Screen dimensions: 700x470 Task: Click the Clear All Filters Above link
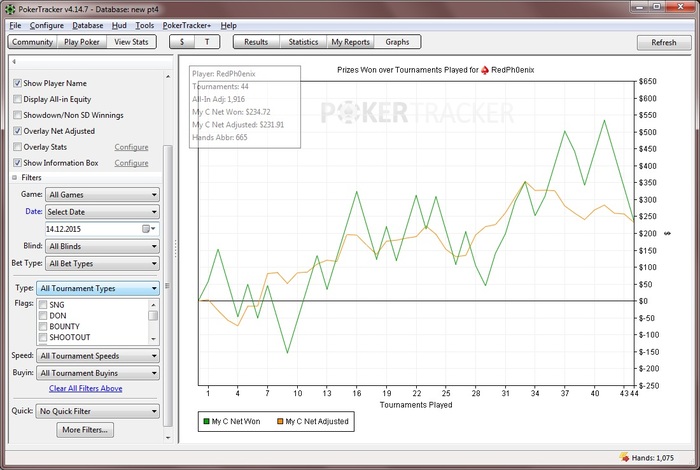click(85, 388)
